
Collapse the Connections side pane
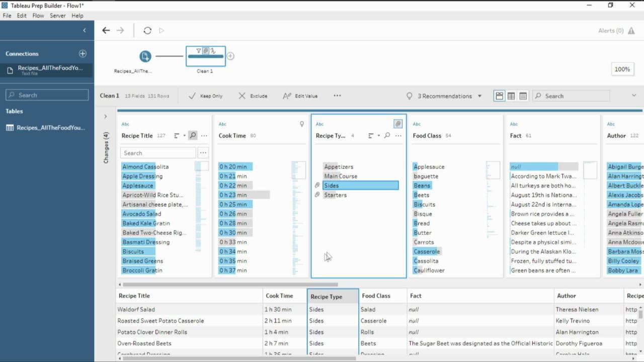(x=84, y=31)
